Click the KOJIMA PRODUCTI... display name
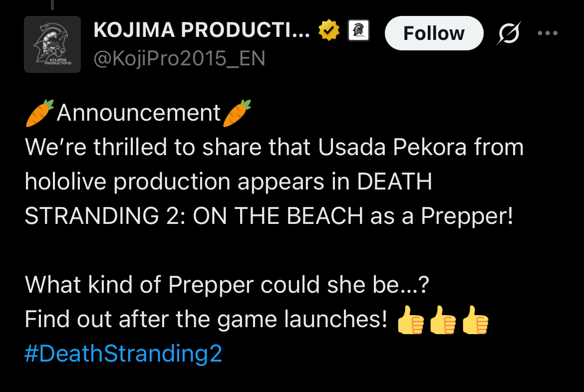Screen dimensions: 584x392 202,31
